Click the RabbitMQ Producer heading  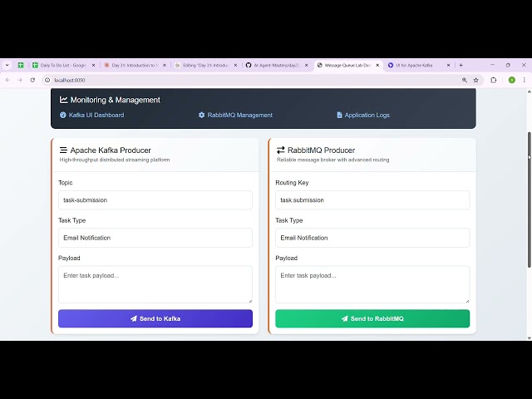click(x=322, y=150)
